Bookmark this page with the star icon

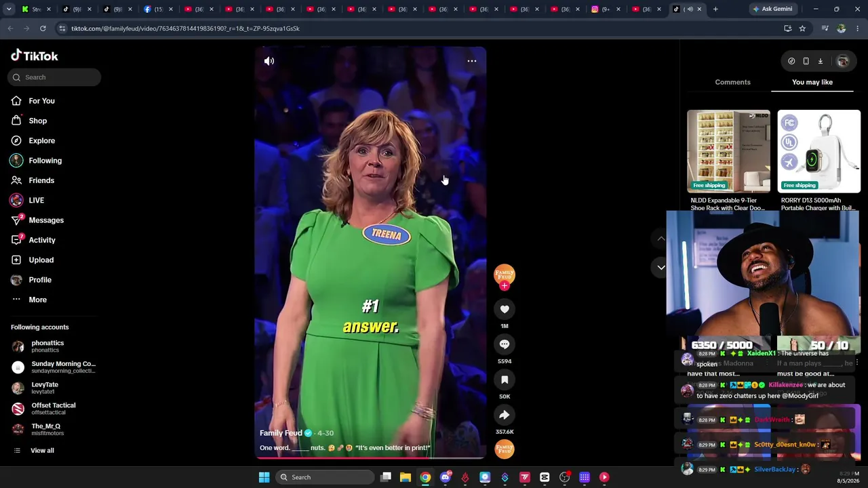(x=802, y=28)
